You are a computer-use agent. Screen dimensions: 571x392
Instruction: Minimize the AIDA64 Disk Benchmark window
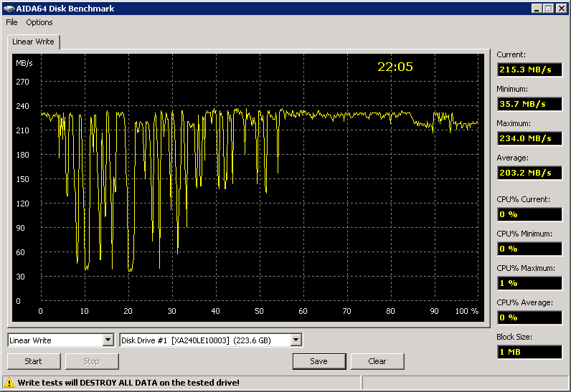[537, 9]
